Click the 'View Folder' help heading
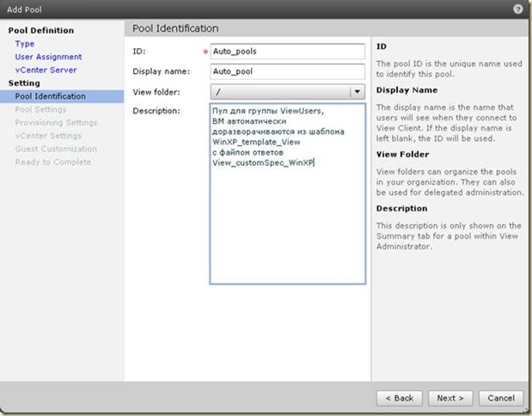 pos(403,155)
